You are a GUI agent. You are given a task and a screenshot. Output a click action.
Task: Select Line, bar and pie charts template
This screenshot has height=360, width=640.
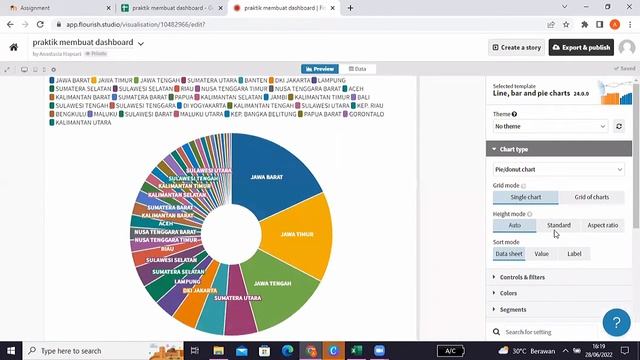558,91
